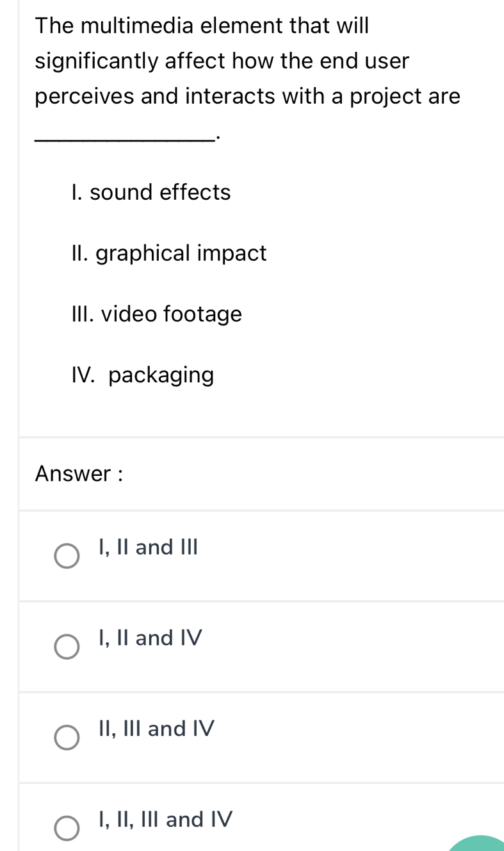This screenshot has height=851, width=504.
Task: Click option "I. sound effects"
Action: point(151,192)
